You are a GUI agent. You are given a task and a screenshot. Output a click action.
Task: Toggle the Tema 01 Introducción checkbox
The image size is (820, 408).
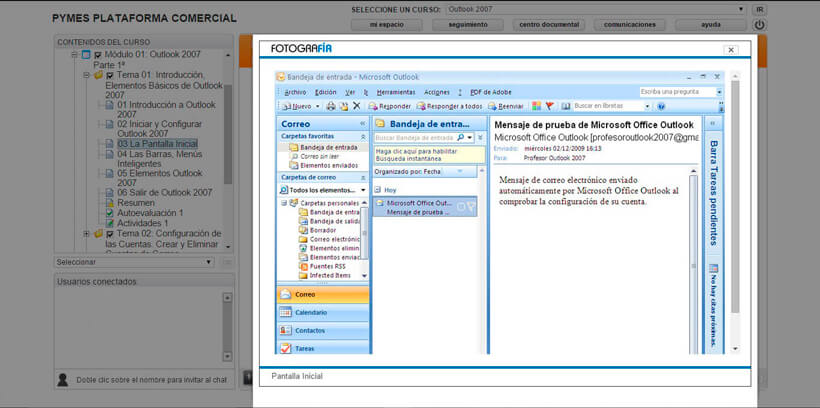109,75
